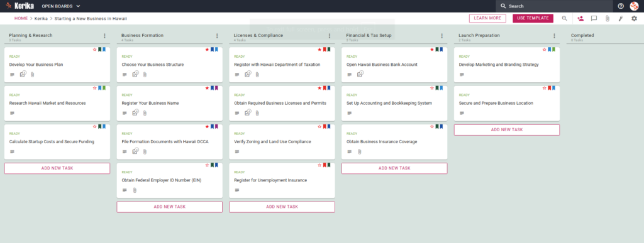Toggle star on Secure and Prepare Business Location card
644x243 pixels.
[x=545, y=88]
